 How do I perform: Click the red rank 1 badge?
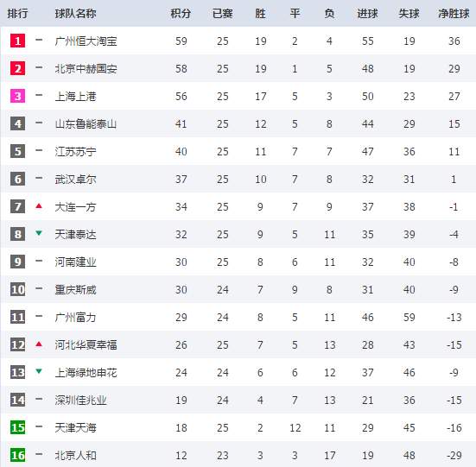coord(17,41)
